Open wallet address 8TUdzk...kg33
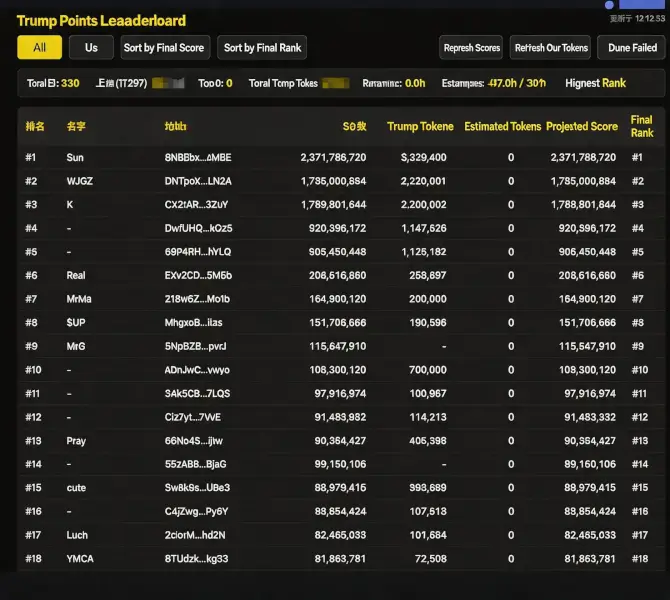 [x=196, y=558]
